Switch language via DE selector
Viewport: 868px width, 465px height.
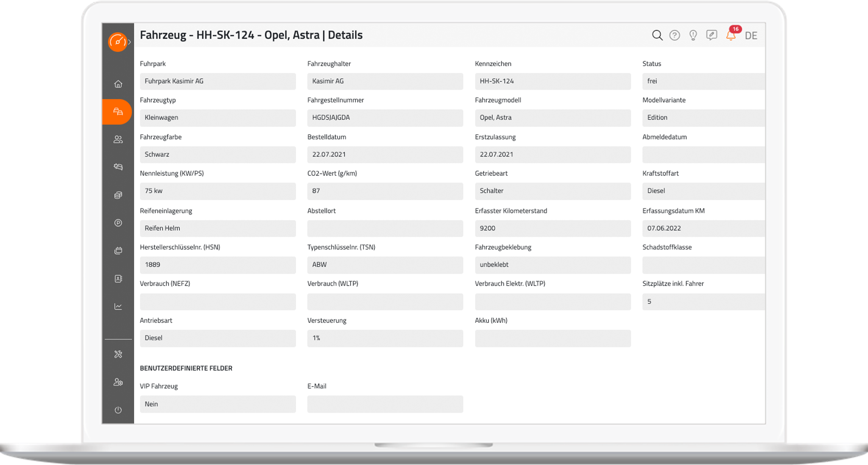tap(751, 35)
